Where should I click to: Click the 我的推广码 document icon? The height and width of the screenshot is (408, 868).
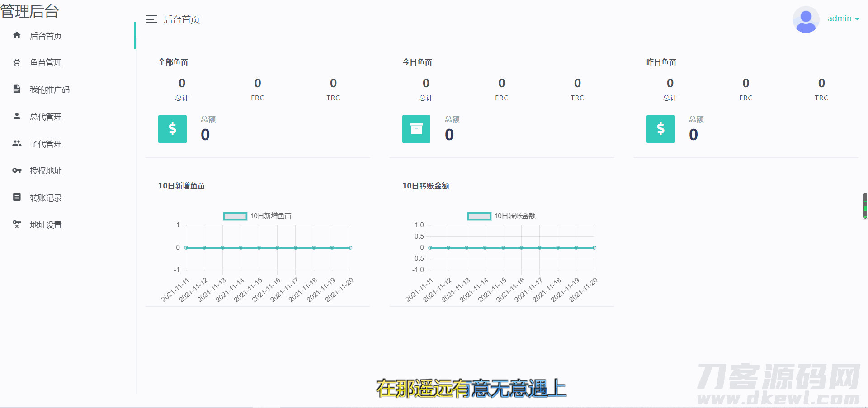pyautogui.click(x=17, y=89)
